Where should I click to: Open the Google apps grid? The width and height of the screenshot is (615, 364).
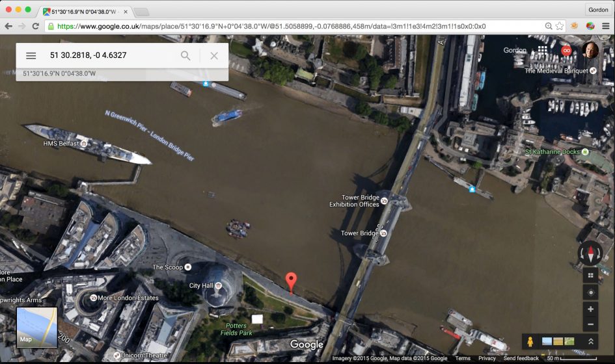pyautogui.click(x=542, y=51)
